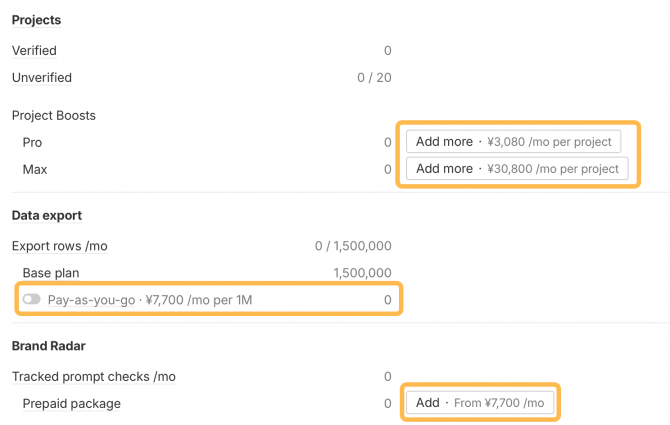Toggle the Pay-as-you-go export switch
Viewport: 670px width, 425px height.
click(x=31, y=299)
